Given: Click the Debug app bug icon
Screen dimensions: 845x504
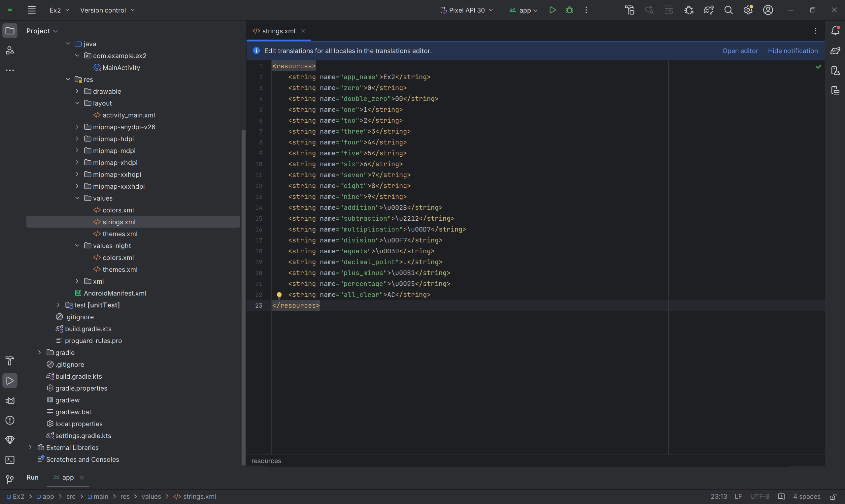Looking at the screenshot, I should coord(569,10).
